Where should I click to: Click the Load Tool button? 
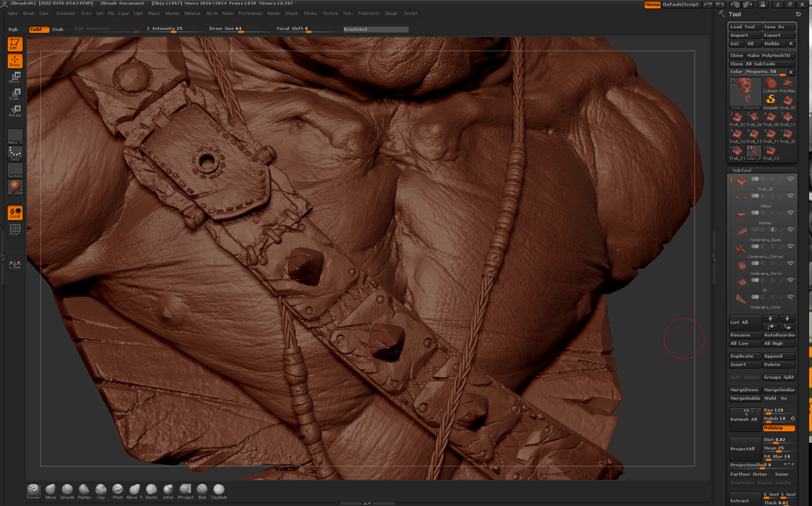coord(745,27)
